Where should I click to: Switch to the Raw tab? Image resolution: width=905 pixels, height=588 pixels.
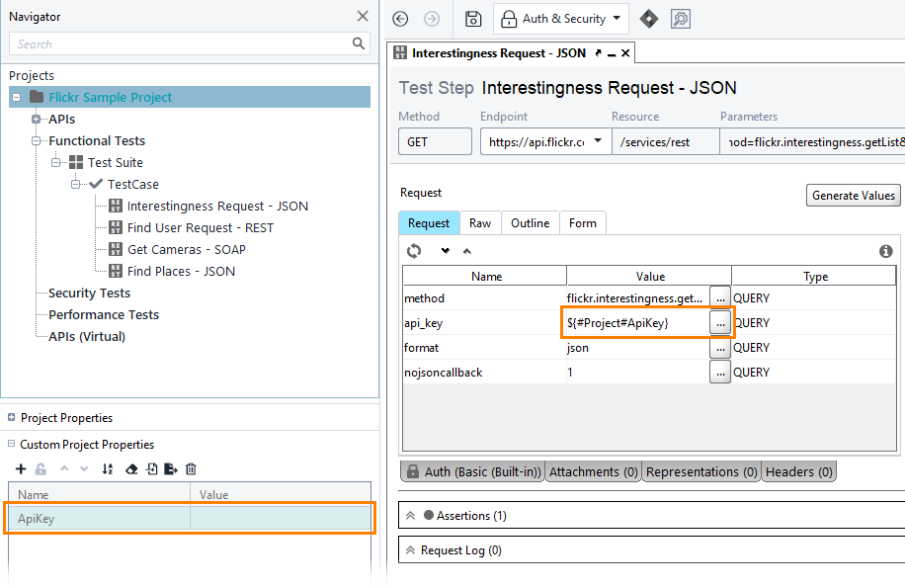pos(480,223)
